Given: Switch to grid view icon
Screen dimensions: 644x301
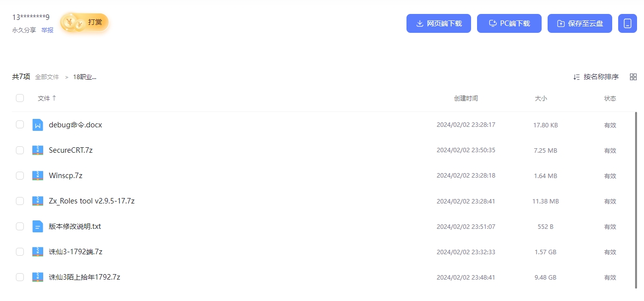Looking at the screenshot, I should (x=633, y=77).
